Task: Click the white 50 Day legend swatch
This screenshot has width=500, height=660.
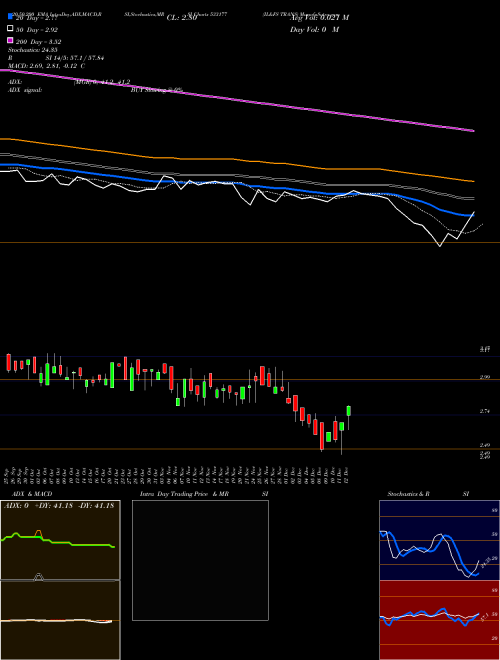Action: [x=11, y=29]
